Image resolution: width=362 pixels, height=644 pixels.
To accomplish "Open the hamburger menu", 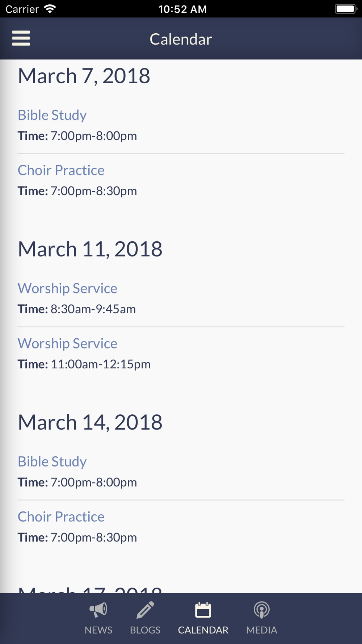I will point(21,38).
